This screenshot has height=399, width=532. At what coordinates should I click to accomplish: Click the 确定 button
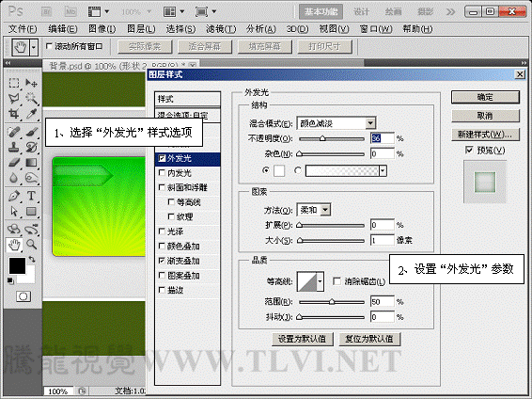[x=485, y=97]
